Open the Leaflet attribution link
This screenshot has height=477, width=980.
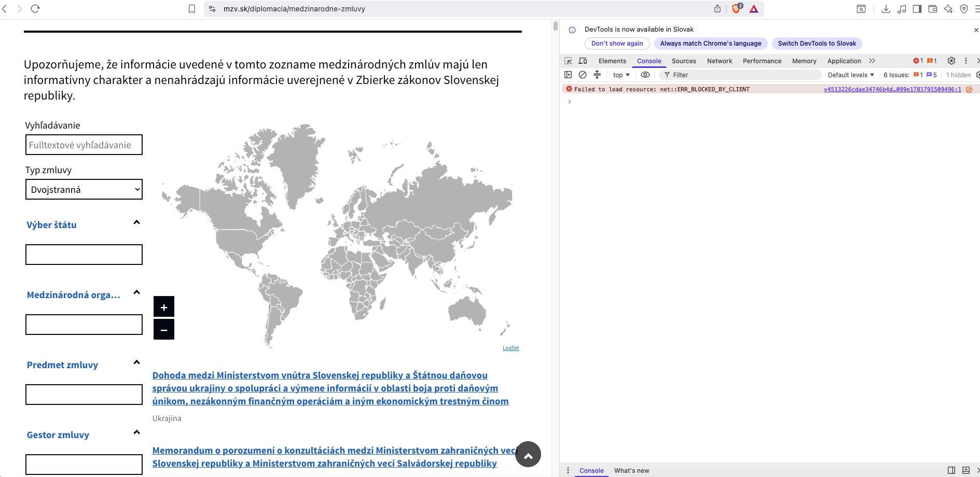510,348
